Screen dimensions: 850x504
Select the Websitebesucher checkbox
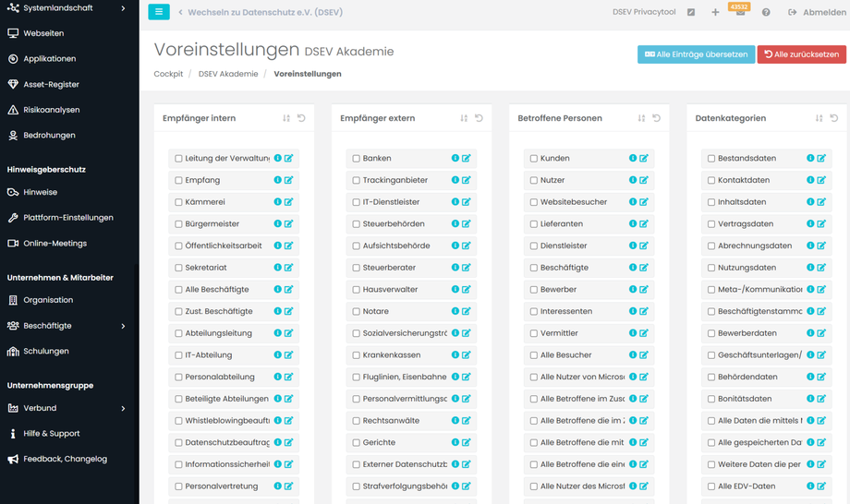click(533, 202)
